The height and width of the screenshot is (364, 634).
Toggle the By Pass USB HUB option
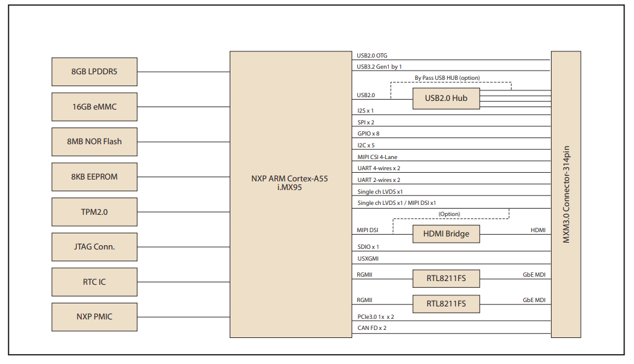[448, 78]
